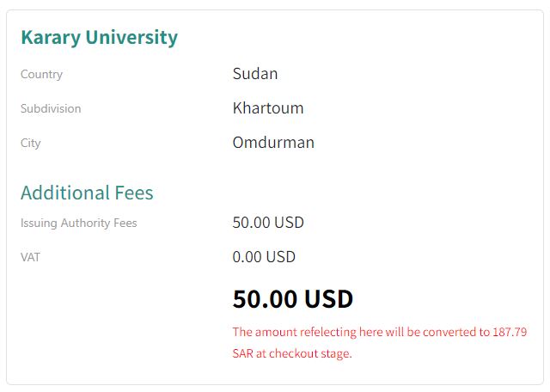Click the 0.00 USD VAT amount

point(264,257)
